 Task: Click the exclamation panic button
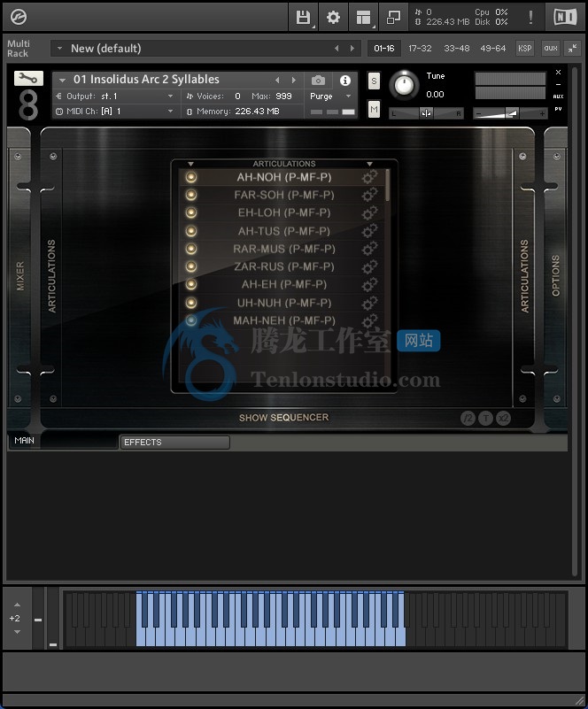pyautogui.click(x=530, y=17)
